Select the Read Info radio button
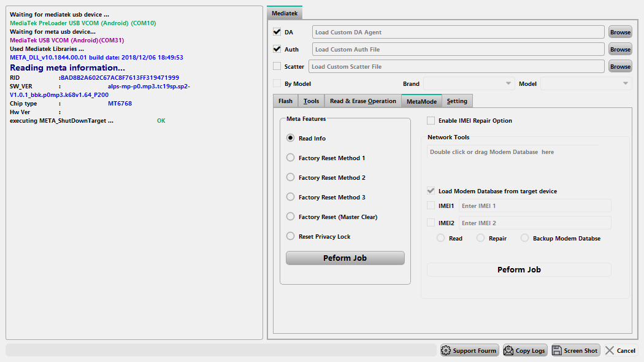Image resolution: width=644 pixels, height=362 pixels. point(290,138)
